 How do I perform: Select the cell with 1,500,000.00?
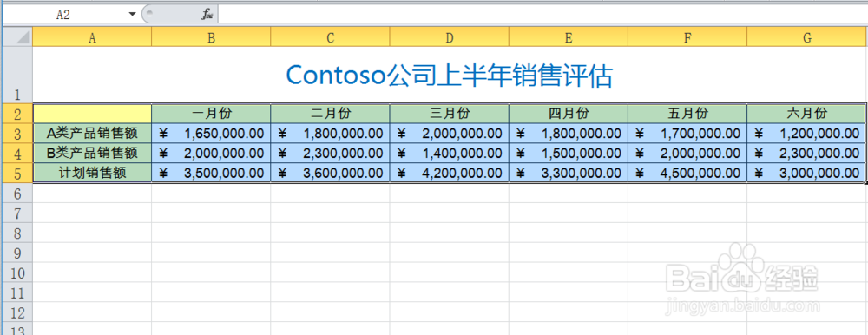(568, 153)
